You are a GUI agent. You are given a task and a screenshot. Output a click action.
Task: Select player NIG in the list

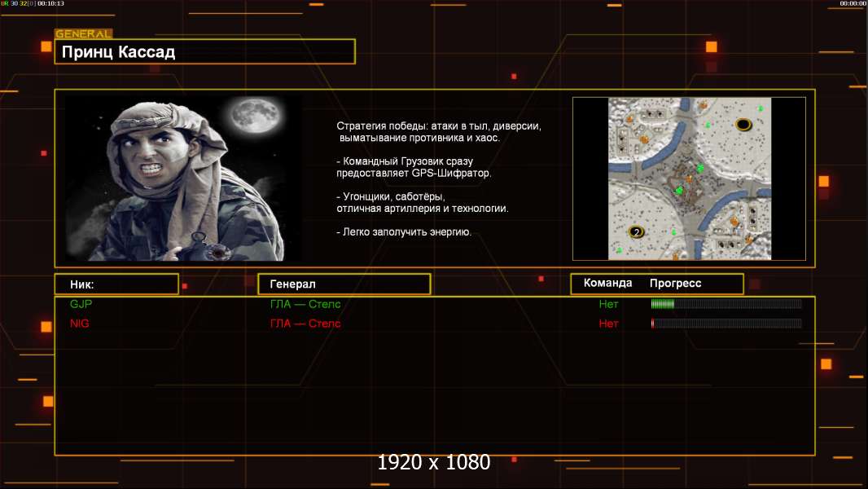80,324
